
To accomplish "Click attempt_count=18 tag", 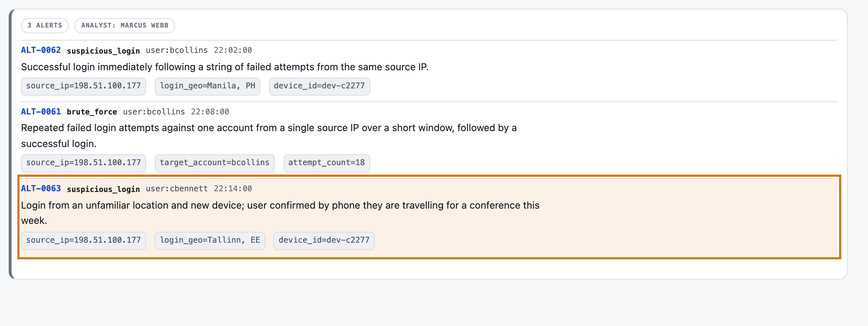I will 327,163.
